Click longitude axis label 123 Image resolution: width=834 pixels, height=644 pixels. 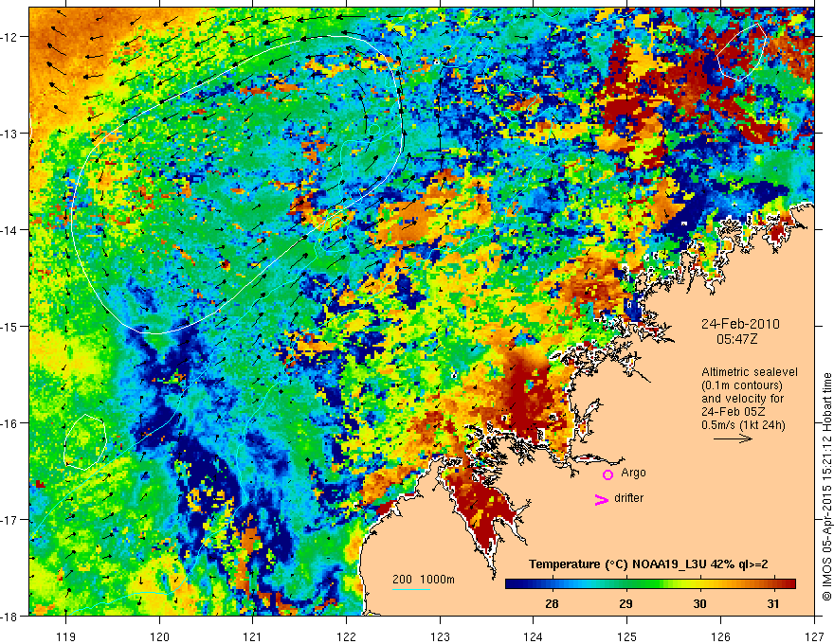point(440,636)
